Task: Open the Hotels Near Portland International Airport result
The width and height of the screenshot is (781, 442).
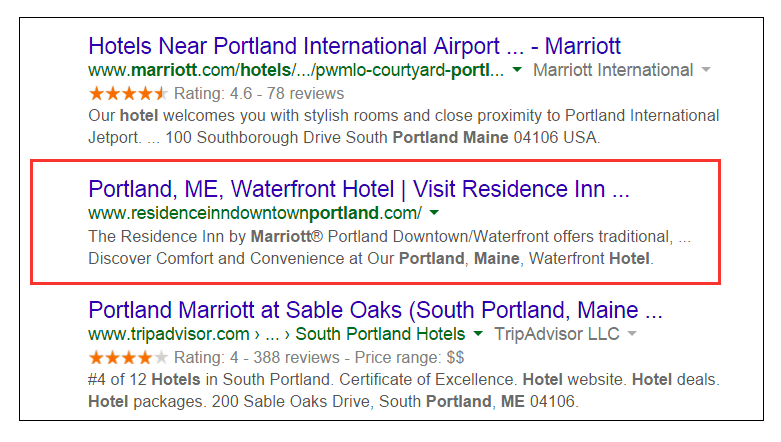Action: (354, 46)
